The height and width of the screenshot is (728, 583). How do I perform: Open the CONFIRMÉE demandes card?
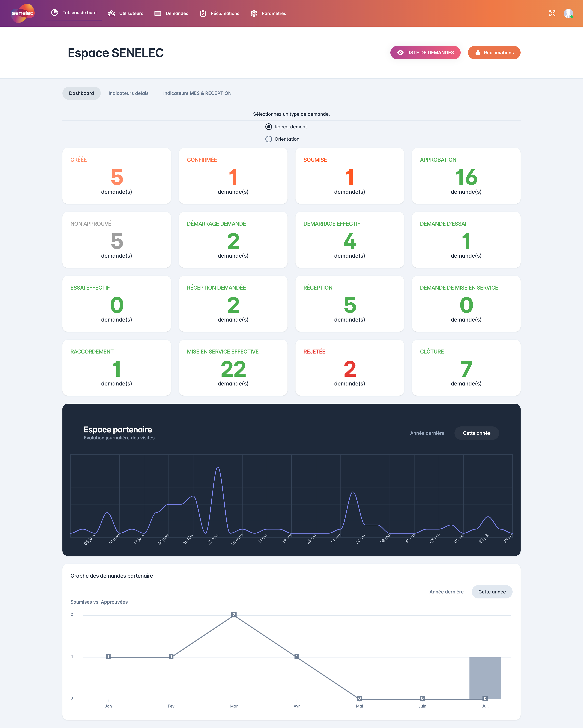pyautogui.click(x=233, y=176)
